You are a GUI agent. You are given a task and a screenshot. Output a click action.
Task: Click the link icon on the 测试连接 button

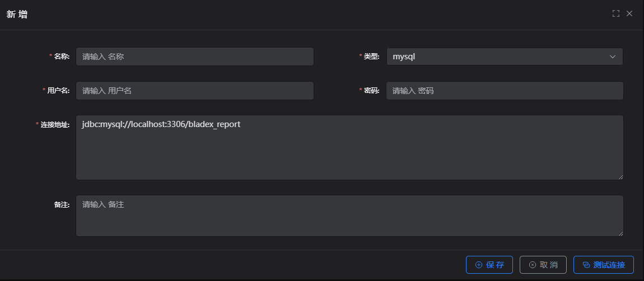point(586,265)
